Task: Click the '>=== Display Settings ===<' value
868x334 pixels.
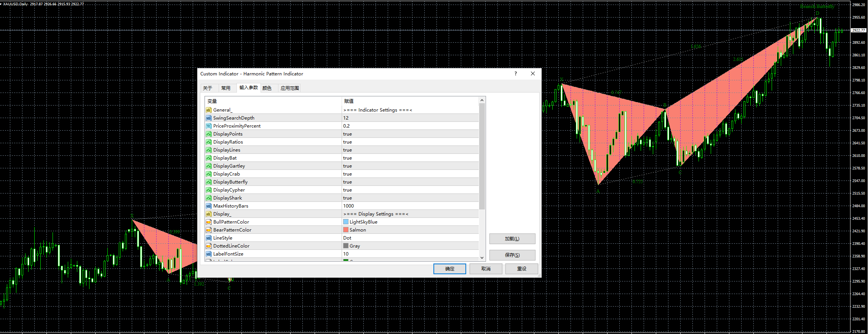Action: [x=376, y=214]
